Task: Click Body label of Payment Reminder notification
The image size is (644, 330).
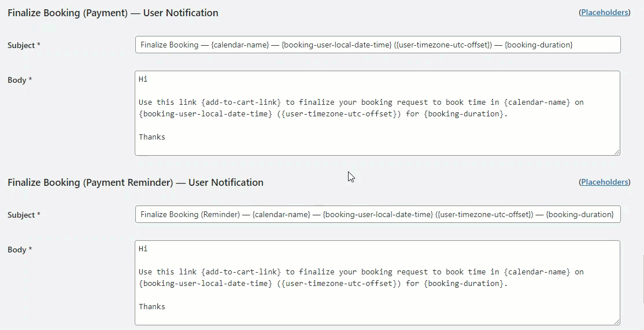Action: click(20, 250)
